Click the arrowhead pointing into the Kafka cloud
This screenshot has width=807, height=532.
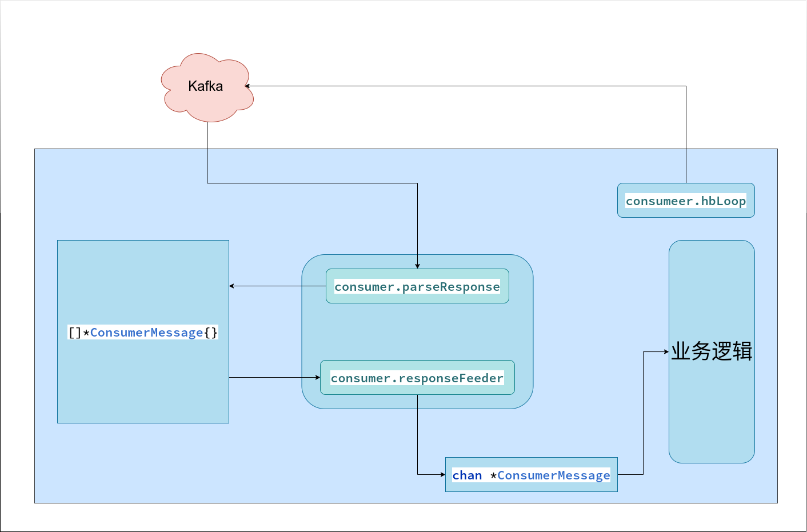click(248, 86)
